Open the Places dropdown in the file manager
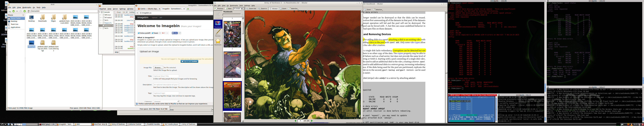 (23, 15)
